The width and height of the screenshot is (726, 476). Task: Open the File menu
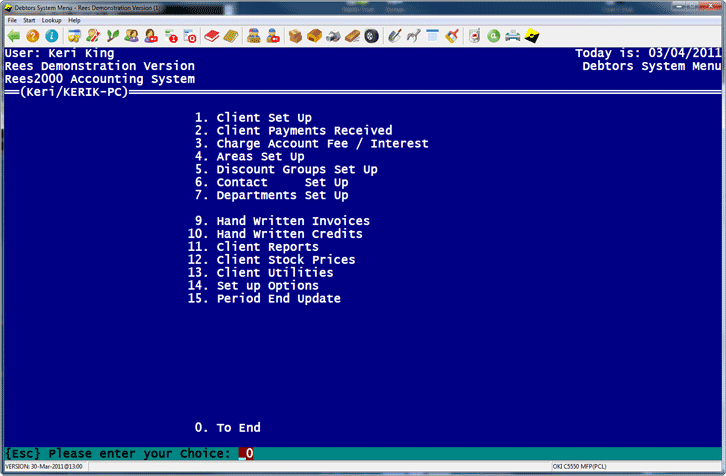tap(12, 20)
